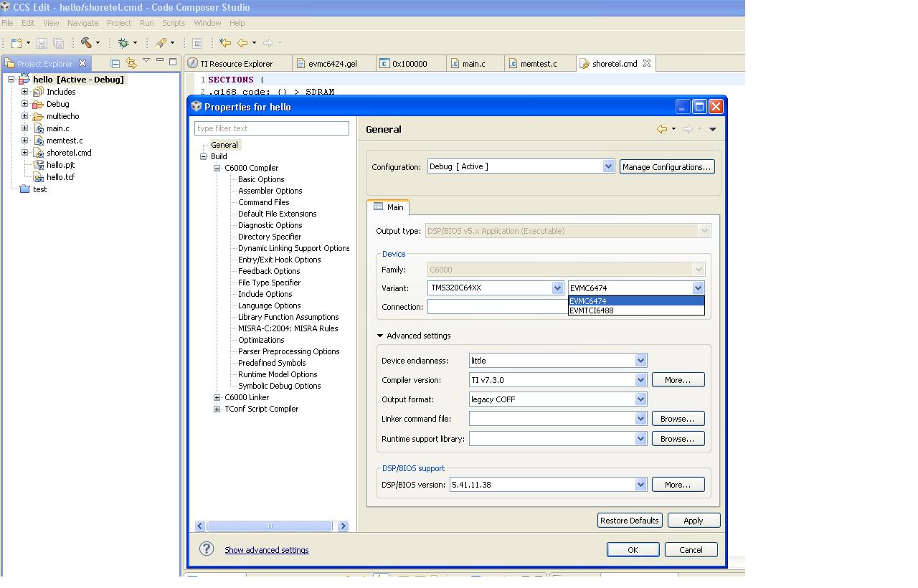The height and width of the screenshot is (588, 918).
Task: Switch to the TI Resource Explorer tab
Action: 237,63
